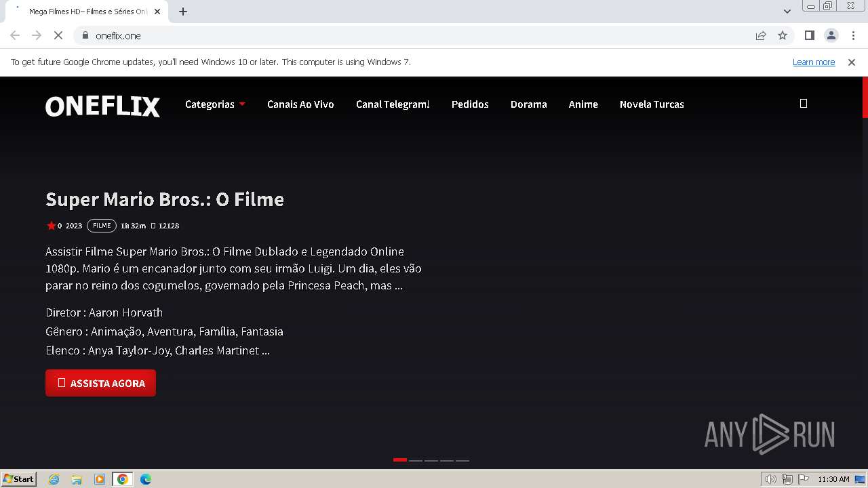This screenshot has height=488, width=868.
Task: Select the fifth slider indicator
Action: pyautogui.click(x=462, y=460)
